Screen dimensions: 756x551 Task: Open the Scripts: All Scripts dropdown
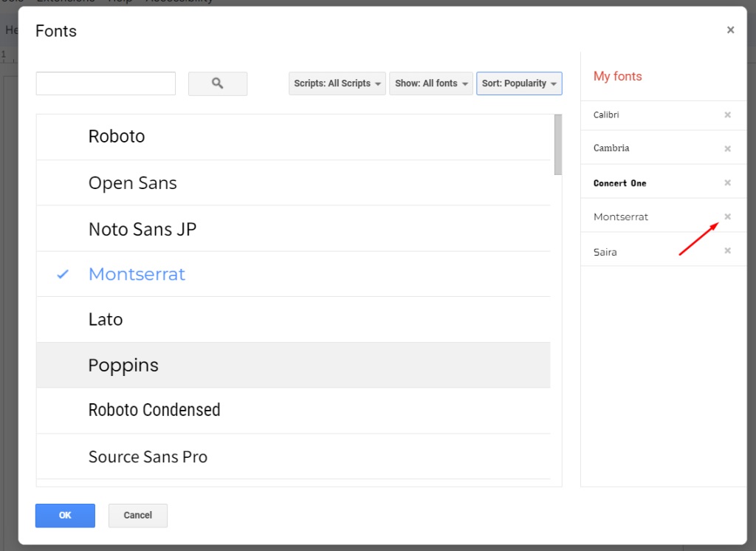337,83
